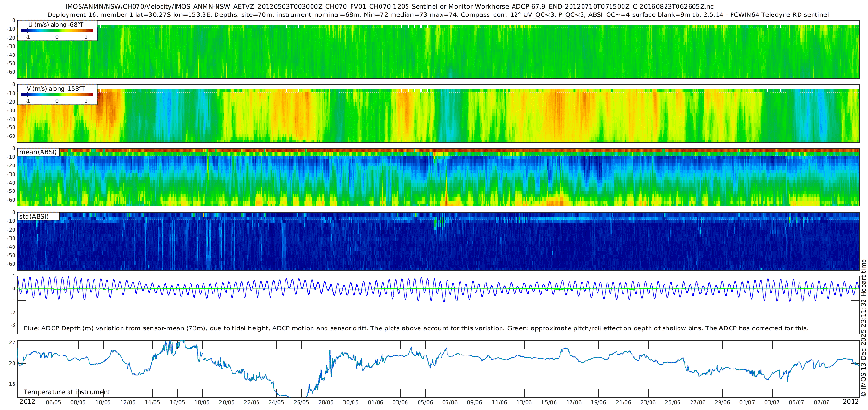Viewport: 868px width, 410px height.
Task: Click the Deployment 16 metadata line
Action: click(x=438, y=15)
